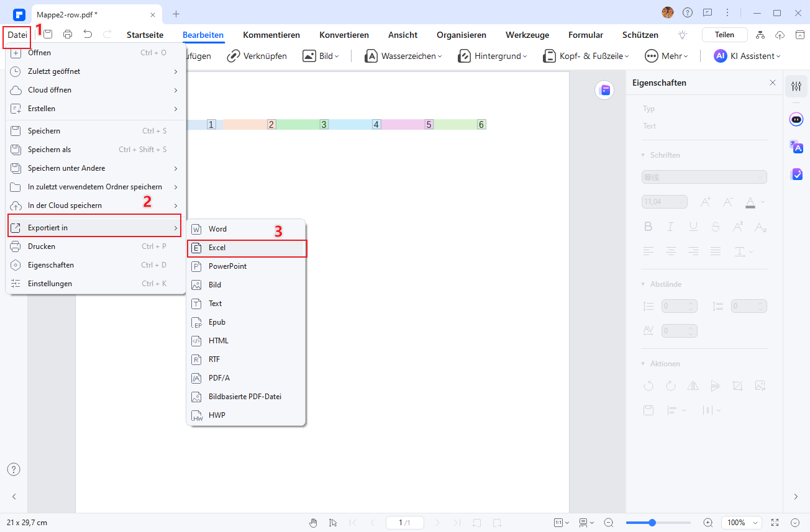Choose HWP export format
Viewport: 810px width, 532px height.
coord(247,415)
